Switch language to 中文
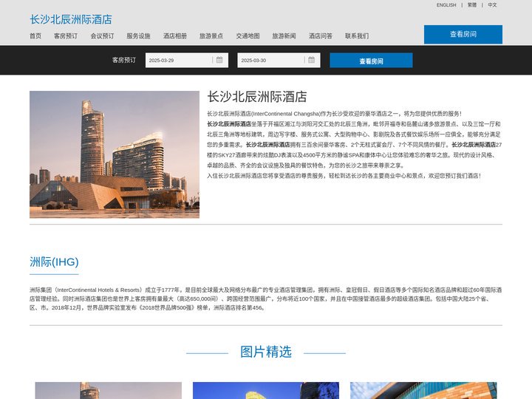Image resolution: width=532 pixels, height=399 pixels. (492, 5)
